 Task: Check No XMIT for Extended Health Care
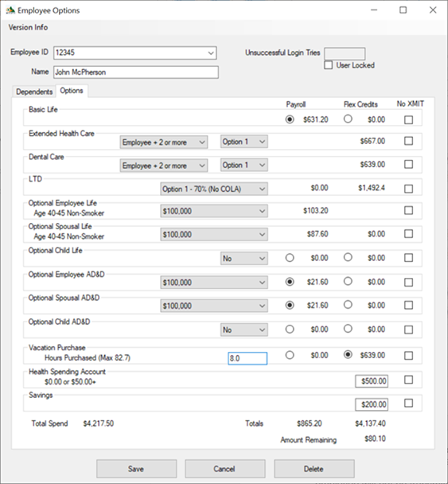click(x=408, y=141)
